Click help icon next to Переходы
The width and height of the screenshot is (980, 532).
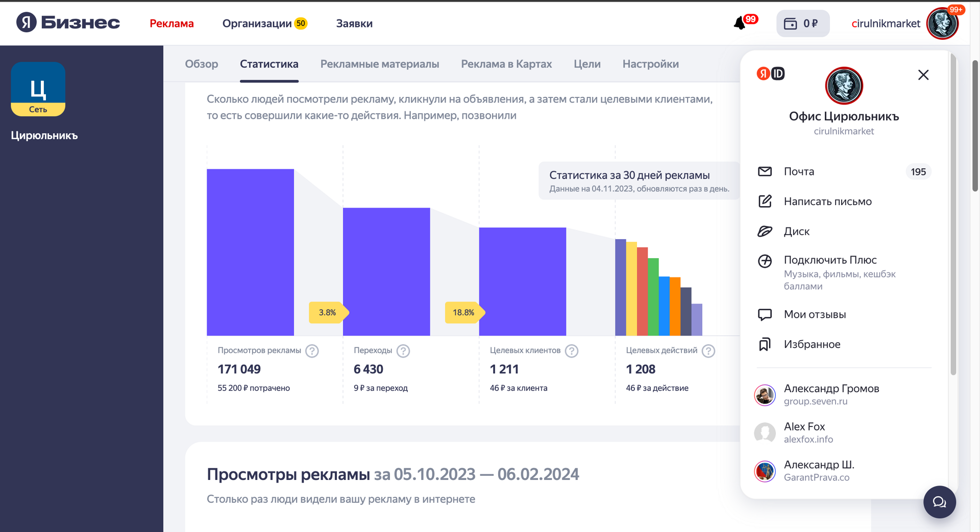click(x=403, y=351)
